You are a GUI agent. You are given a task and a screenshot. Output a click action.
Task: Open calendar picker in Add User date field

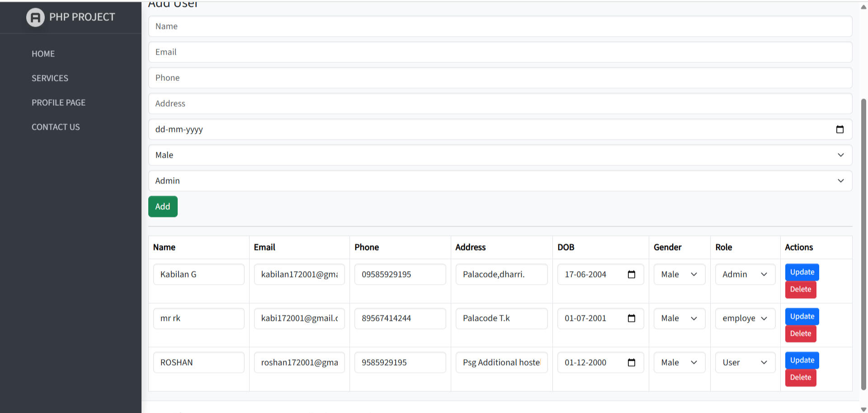pyautogui.click(x=840, y=129)
